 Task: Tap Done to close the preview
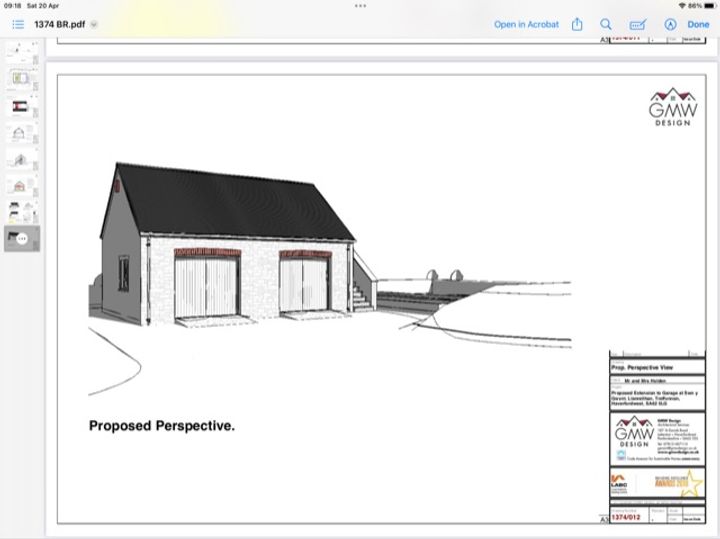(698, 24)
